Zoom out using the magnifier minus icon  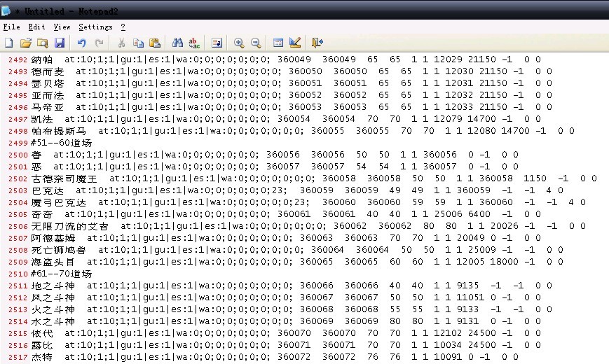point(256,43)
